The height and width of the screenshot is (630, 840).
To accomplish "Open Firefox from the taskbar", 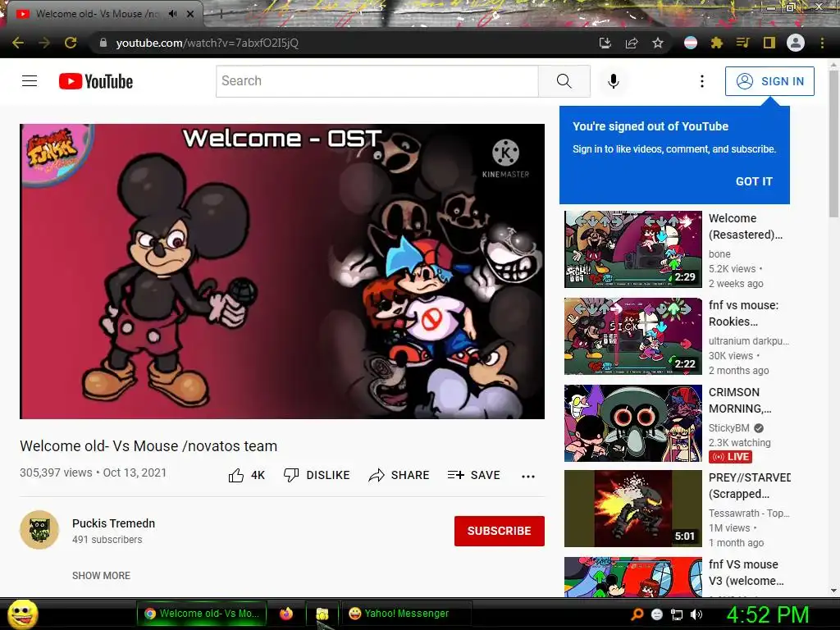I will 286,614.
